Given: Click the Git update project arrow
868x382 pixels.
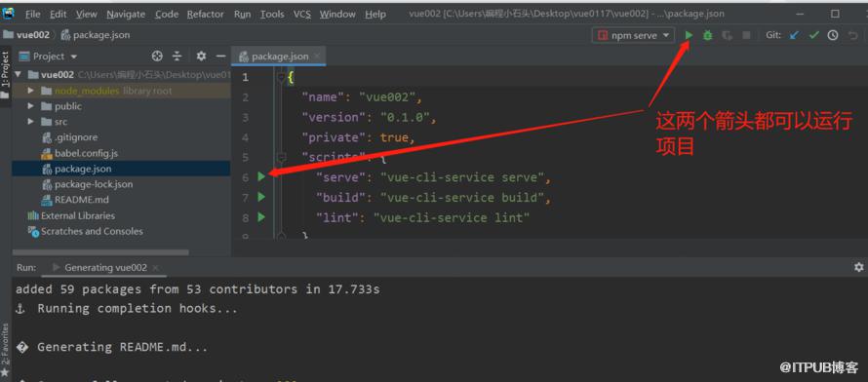Looking at the screenshot, I should 795,35.
